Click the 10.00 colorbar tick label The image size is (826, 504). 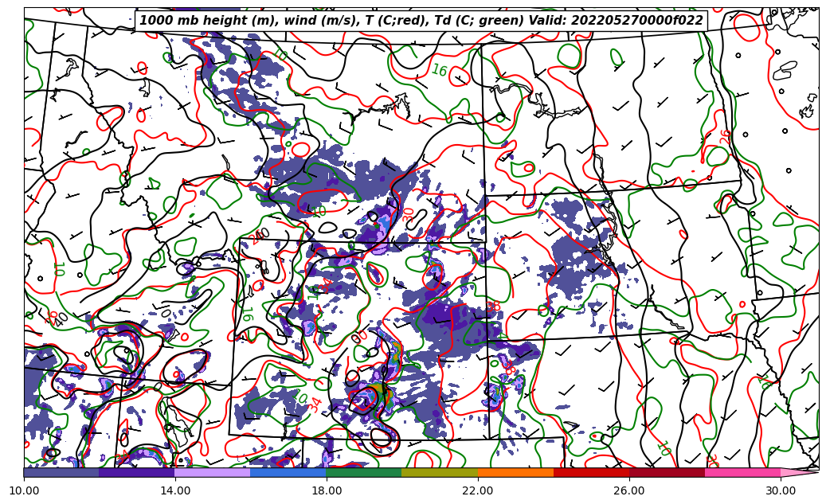(x=24, y=490)
